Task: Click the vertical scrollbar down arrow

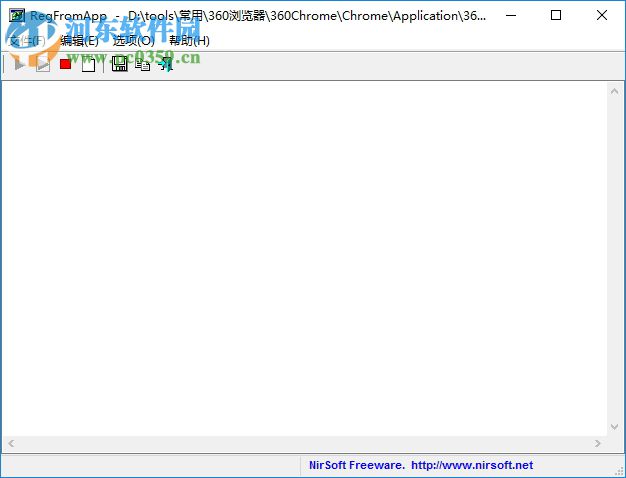Action: 614,427
